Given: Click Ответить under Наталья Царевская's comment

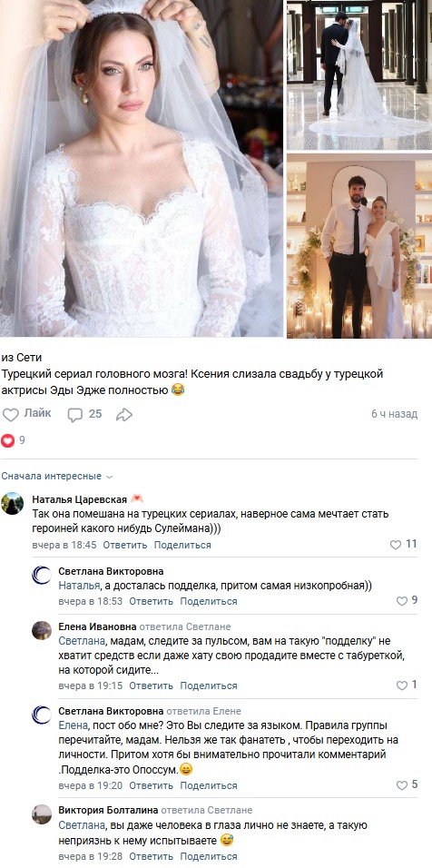Looking at the screenshot, I should (125, 545).
